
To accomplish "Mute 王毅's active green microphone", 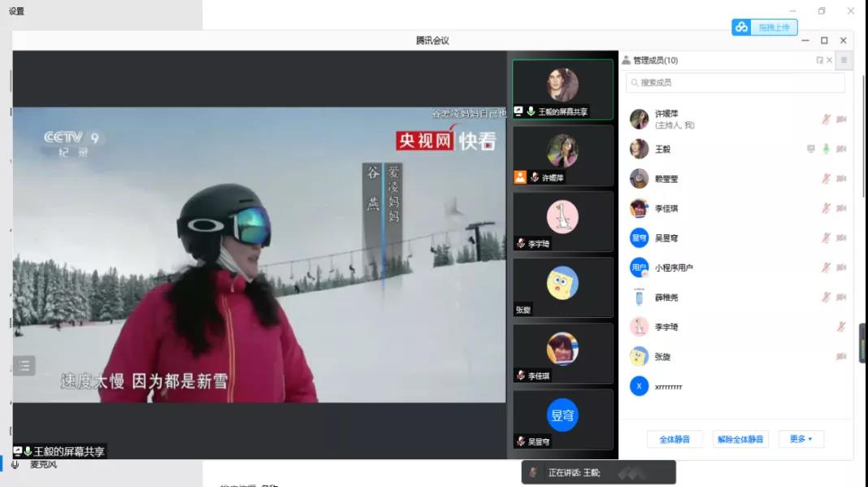I will pyautogui.click(x=824, y=149).
